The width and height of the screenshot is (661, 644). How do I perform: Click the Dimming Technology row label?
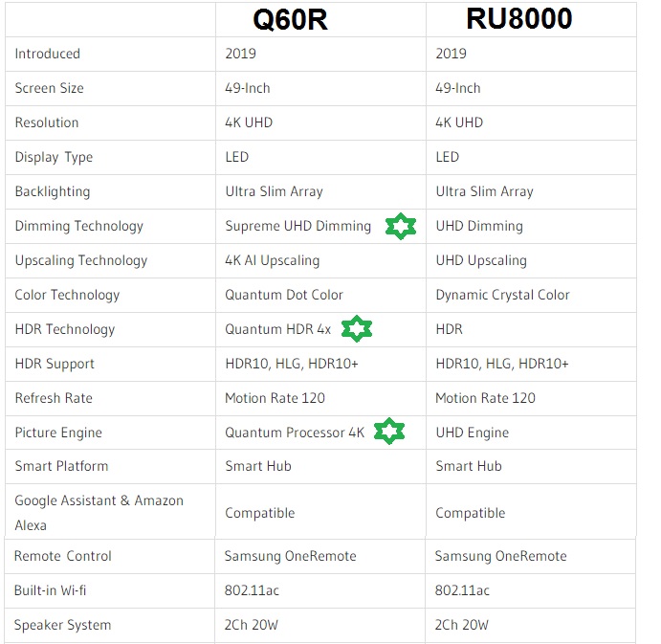[x=78, y=226]
